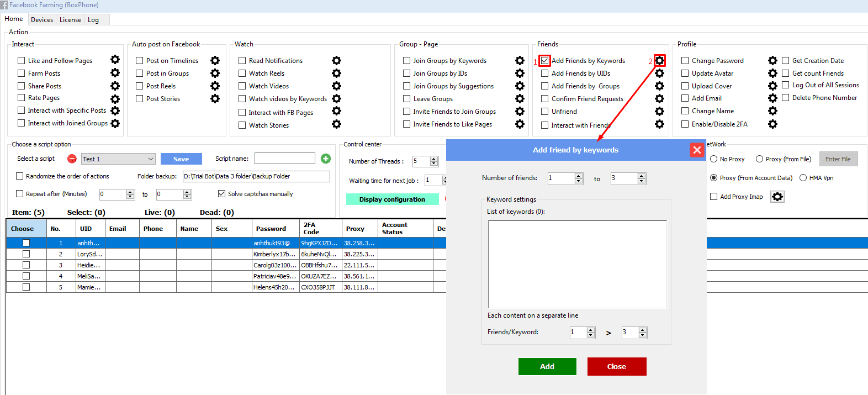The width and height of the screenshot is (868, 395).
Task: Toggle Solve captchas manually checkbox
Action: pyautogui.click(x=221, y=194)
